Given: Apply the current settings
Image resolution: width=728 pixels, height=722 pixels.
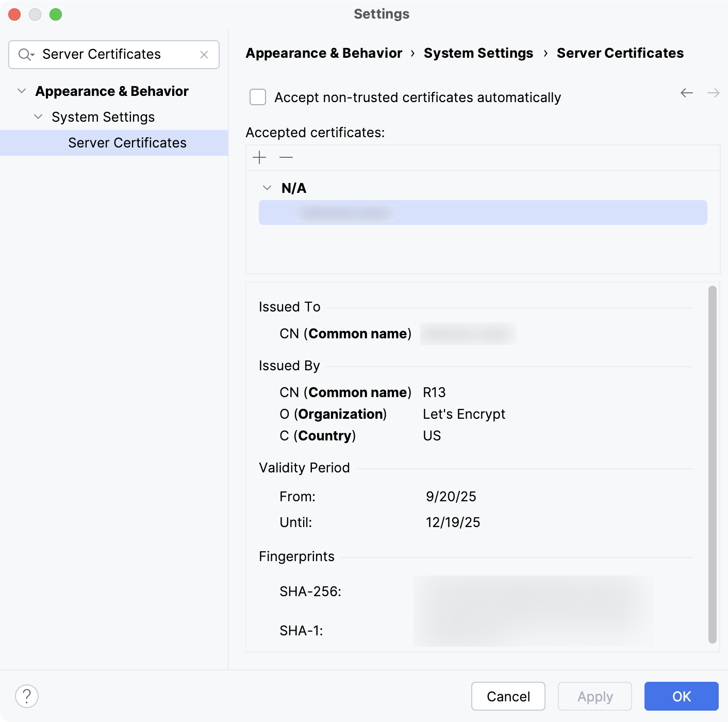Looking at the screenshot, I should tap(595, 696).
